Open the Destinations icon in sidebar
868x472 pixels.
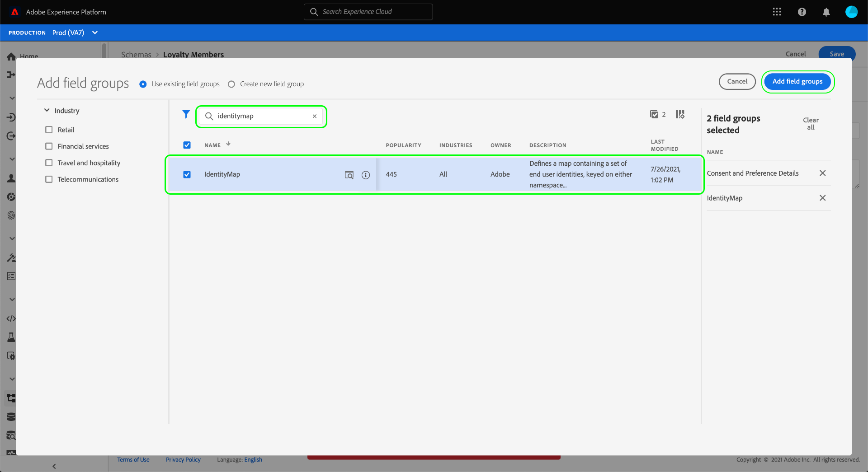11,136
